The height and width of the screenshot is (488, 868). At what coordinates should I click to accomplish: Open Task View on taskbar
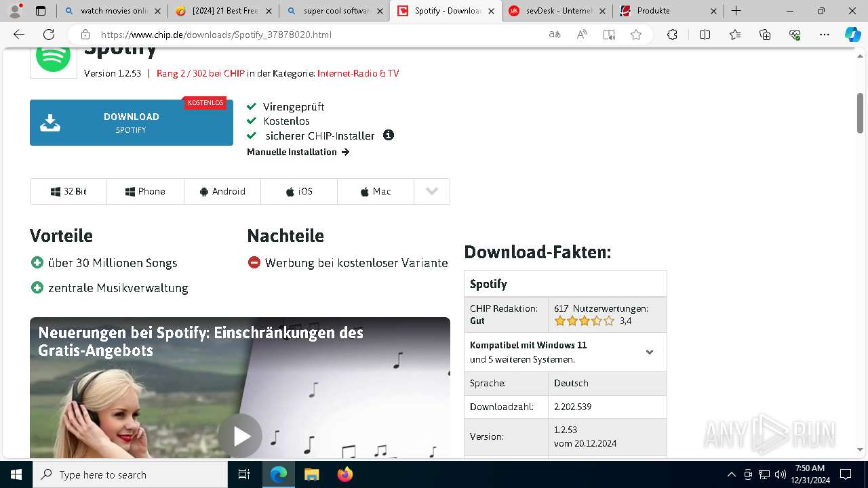[x=244, y=474]
